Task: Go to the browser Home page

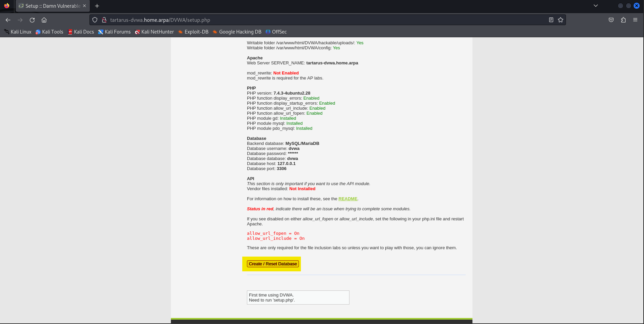Action: click(x=44, y=20)
